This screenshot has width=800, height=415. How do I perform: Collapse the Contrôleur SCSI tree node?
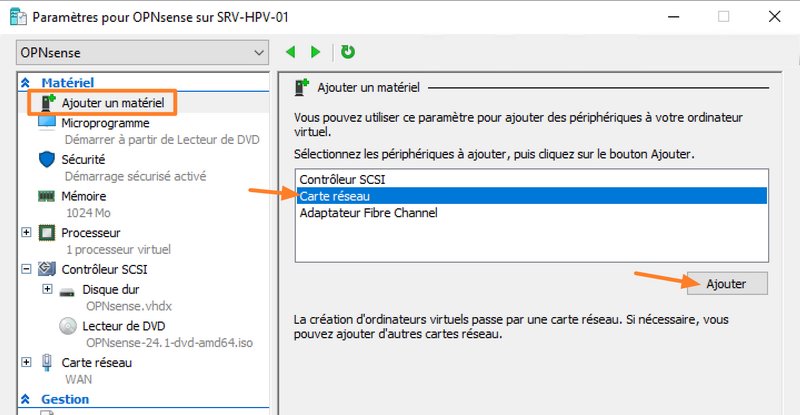[x=26, y=269]
